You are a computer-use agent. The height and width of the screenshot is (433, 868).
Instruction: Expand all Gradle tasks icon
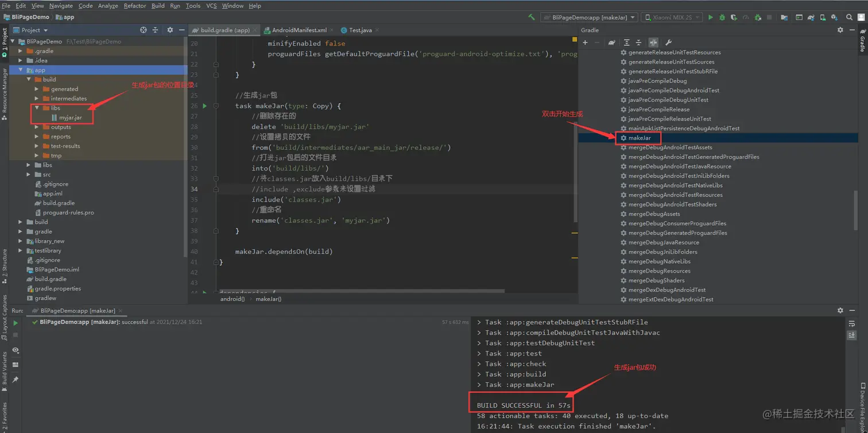coord(626,42)
